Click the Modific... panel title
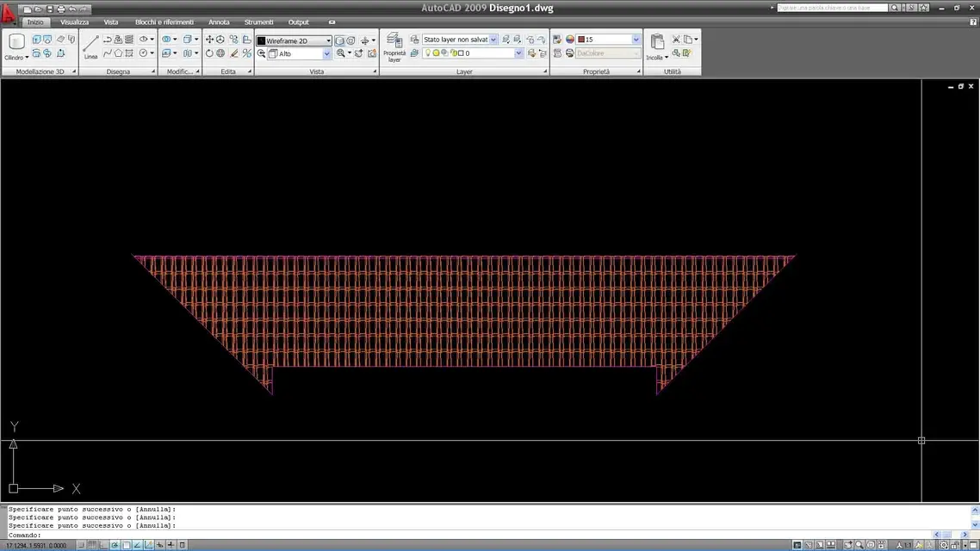980x551 pixels. coord(180,71)
